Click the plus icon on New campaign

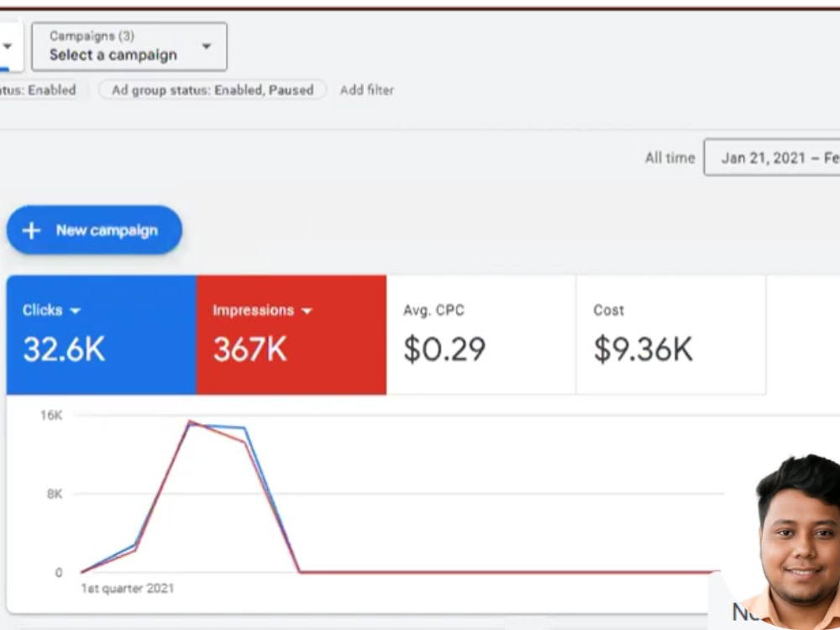click(x=31, y=230)
